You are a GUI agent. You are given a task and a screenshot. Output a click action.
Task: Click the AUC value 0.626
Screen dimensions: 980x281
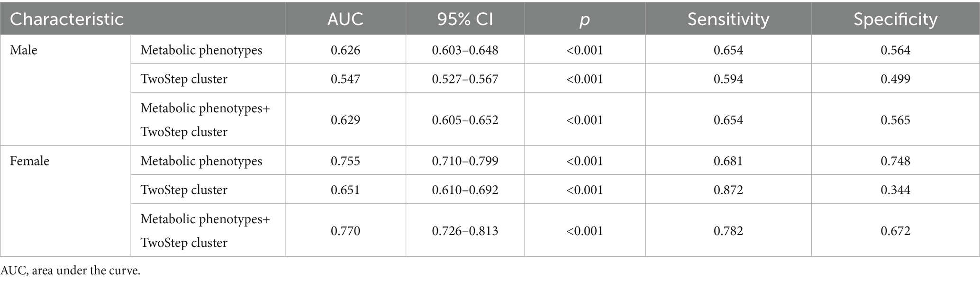345,50
